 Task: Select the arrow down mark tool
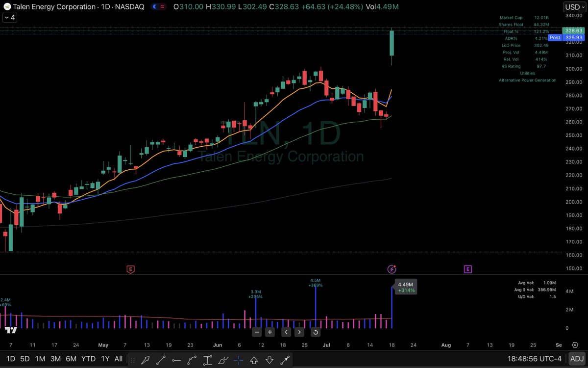269,360
